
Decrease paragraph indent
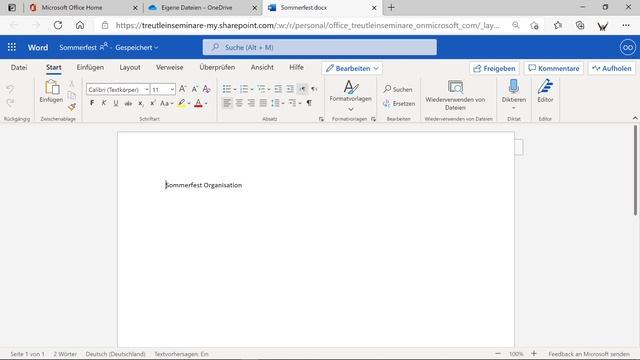pos(278,89)
